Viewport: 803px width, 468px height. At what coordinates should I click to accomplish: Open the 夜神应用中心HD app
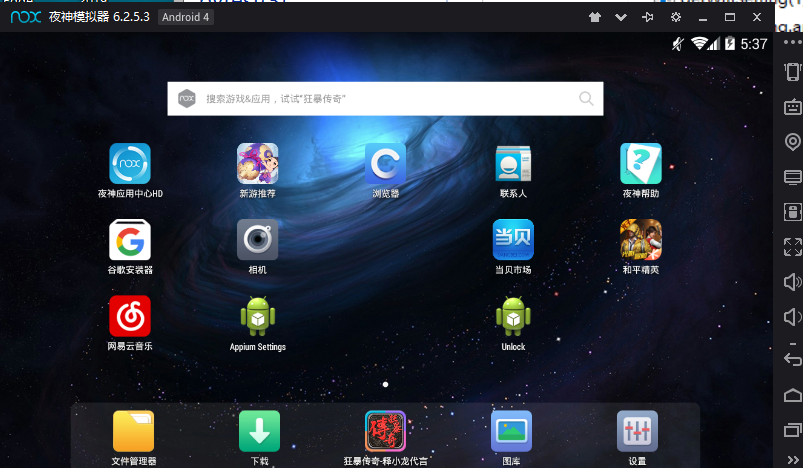click(x=130, y=164)
